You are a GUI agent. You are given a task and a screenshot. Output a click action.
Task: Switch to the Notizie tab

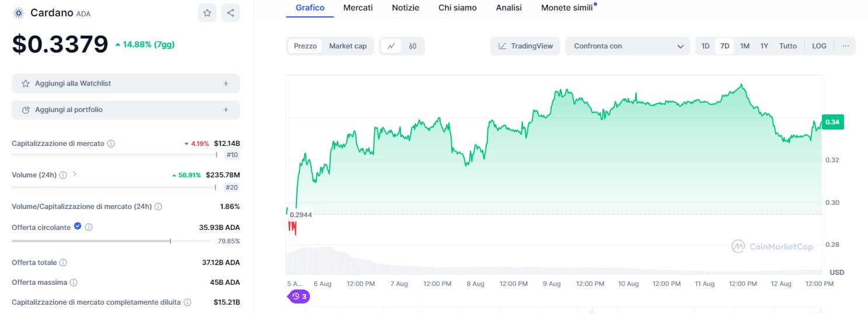click(x=406, y=8)
